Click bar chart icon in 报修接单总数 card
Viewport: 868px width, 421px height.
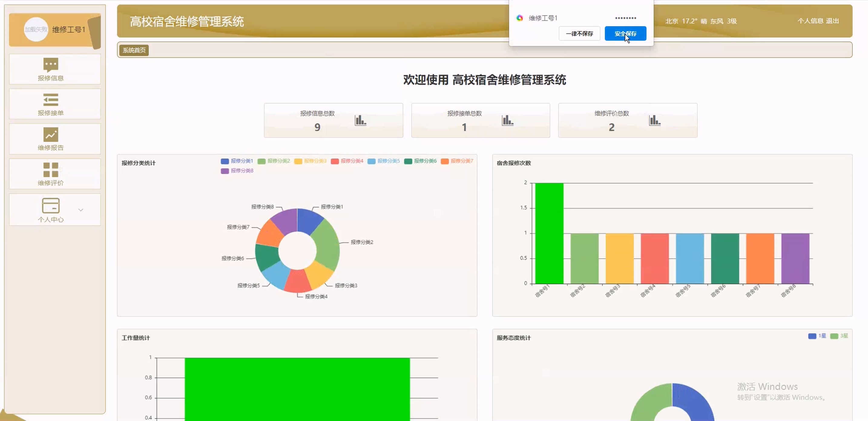508,120
